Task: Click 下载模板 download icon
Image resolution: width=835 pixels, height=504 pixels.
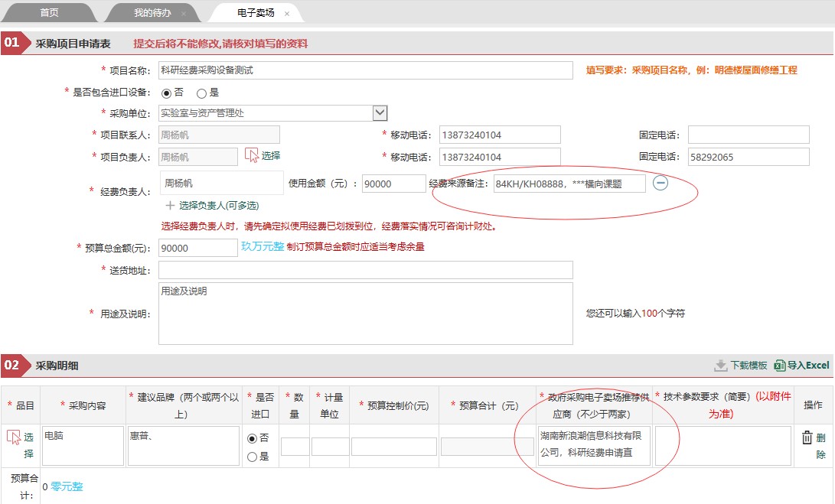Action: coord(720,366)
